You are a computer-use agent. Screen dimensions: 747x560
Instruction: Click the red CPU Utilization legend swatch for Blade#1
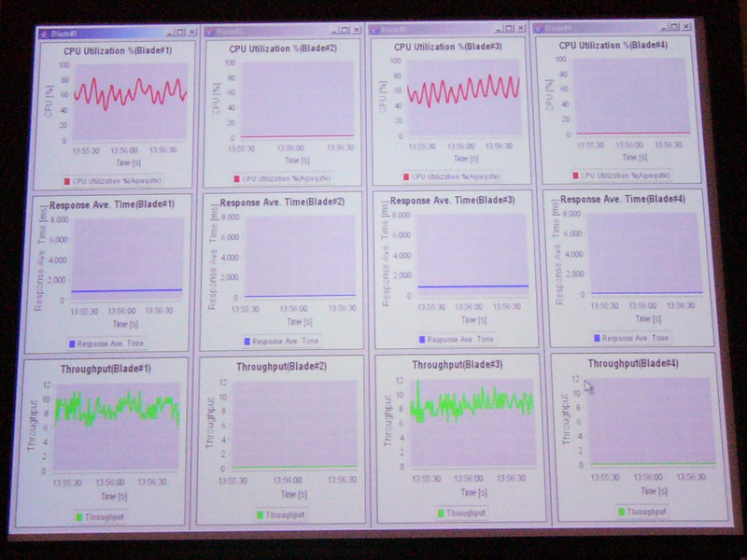(x=66, y=181)
